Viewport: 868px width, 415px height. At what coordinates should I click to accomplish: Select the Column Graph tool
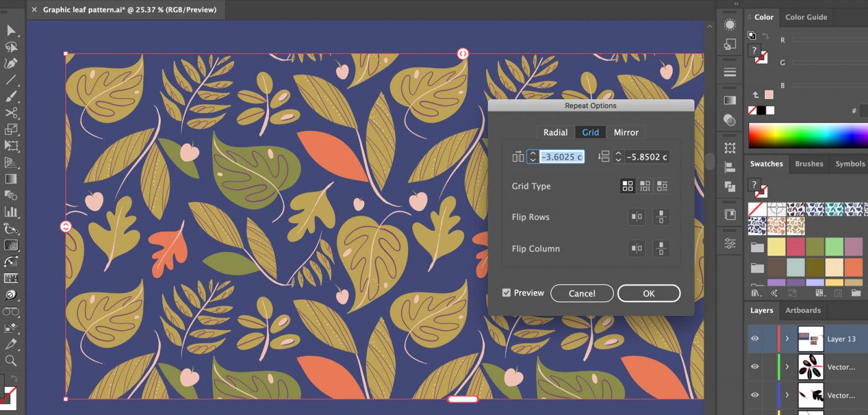click(10, 211)
